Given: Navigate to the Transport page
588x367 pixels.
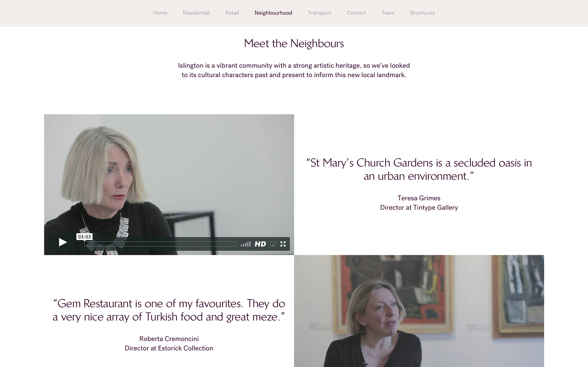Looking at the screenshot, I should click(x=319, y=13).
